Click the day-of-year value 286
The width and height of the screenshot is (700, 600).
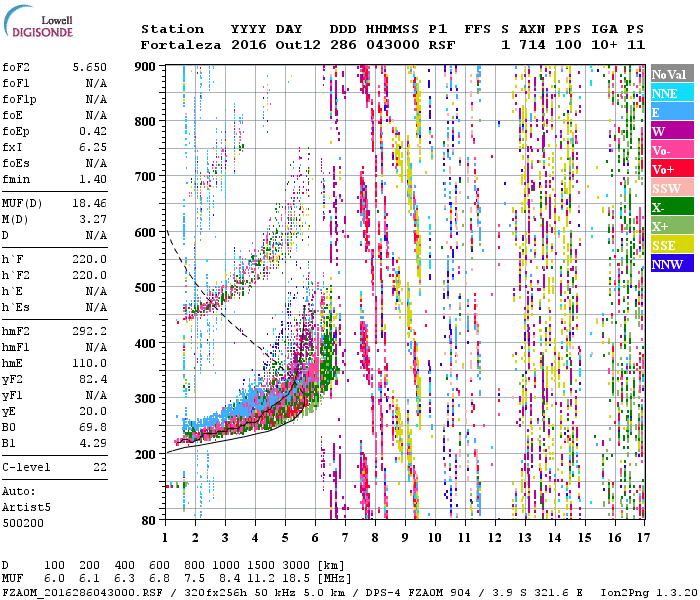pyautogui.click(x=343, y=45)
